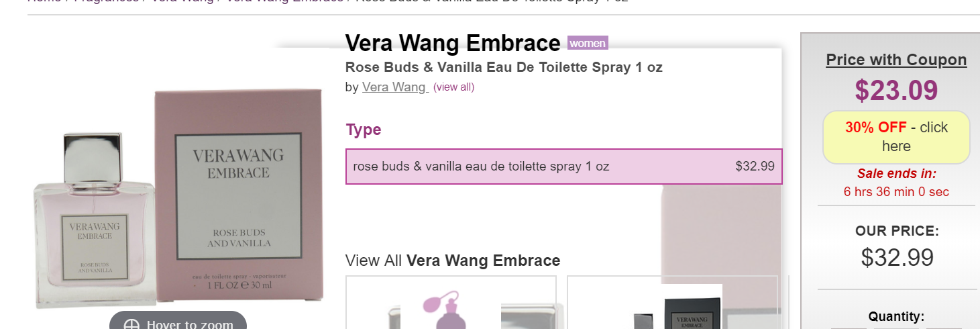980x329 pixels.
Task: Open the Vera Wang Embrace breadcrumb link
Action: pos(284,1)
